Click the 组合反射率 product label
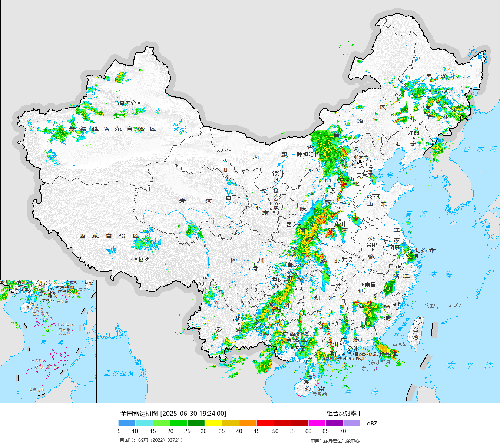 (x=341, y=413)
